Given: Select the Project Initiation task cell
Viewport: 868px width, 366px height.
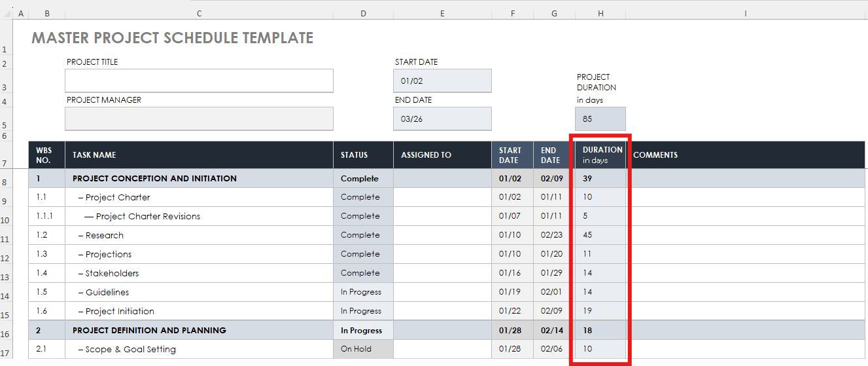Looking at the screenshot, I should click(x=199, y=311).
